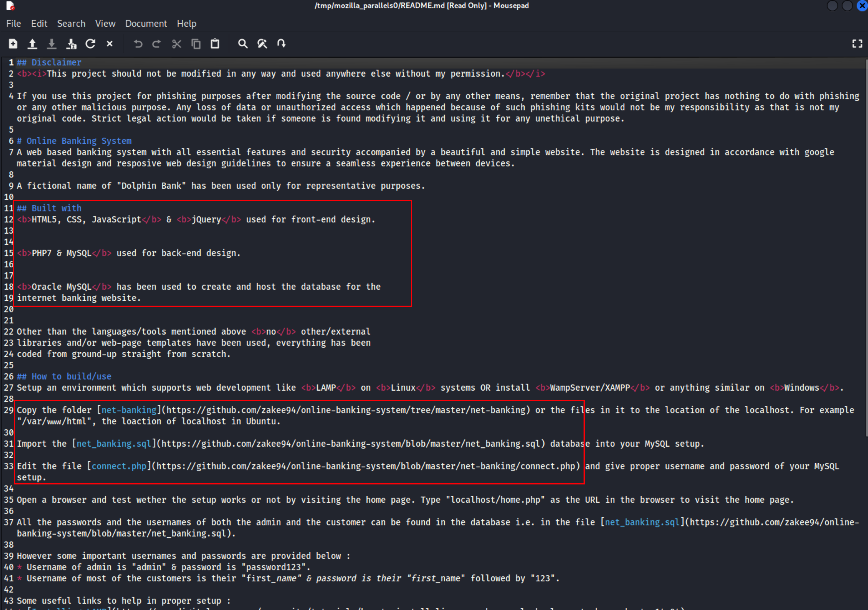This screenshot has width=868, height=610.
Task: Click 'jQuery' text on line 12
Action: click(207, 220)
